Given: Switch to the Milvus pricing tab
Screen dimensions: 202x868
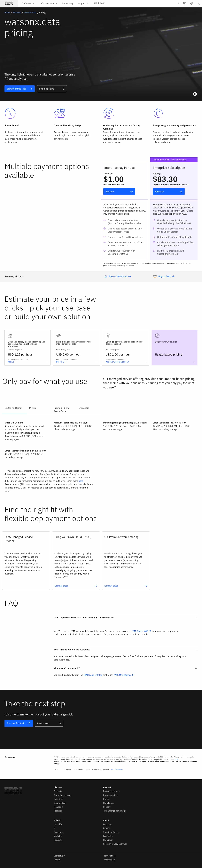Looking at the screenshot, I should click(32, 408).
